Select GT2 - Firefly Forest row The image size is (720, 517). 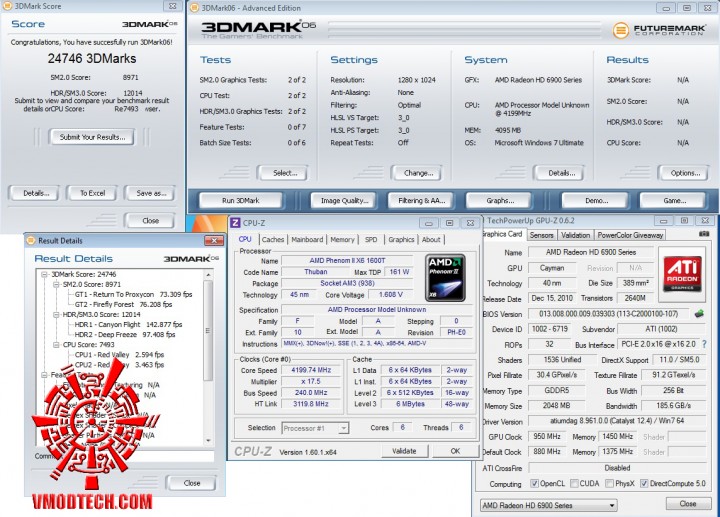(x=124, y=304)
